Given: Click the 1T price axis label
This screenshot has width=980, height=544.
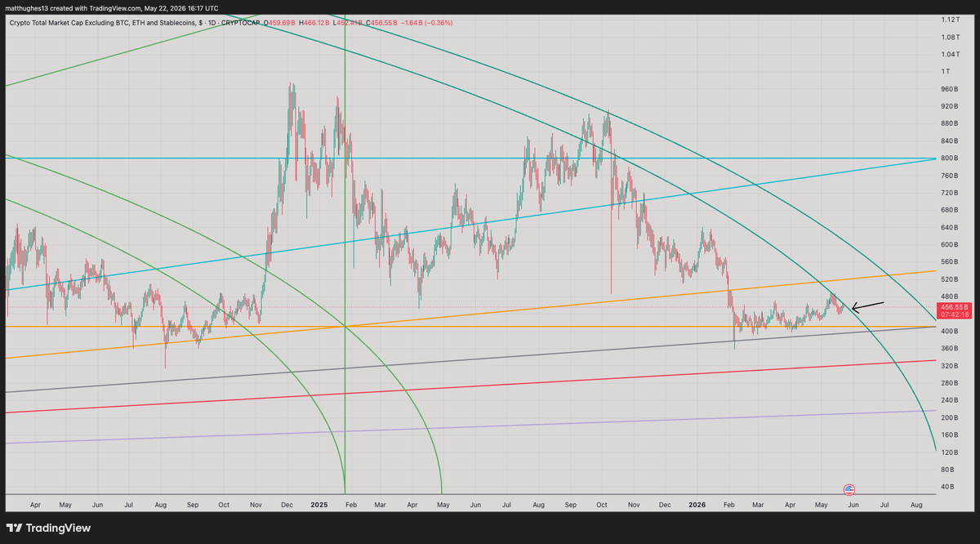Looking at the screenshot, I should pos(944,72).
